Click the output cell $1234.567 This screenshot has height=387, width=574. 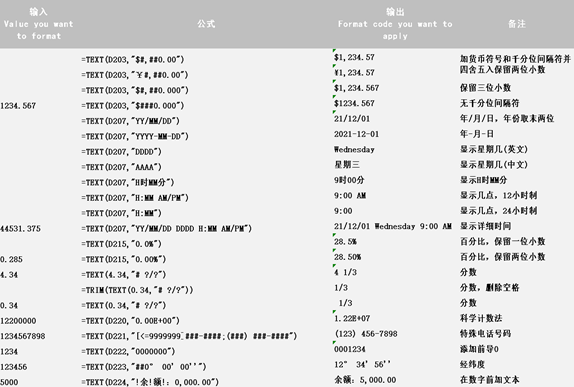click(354, 104)
